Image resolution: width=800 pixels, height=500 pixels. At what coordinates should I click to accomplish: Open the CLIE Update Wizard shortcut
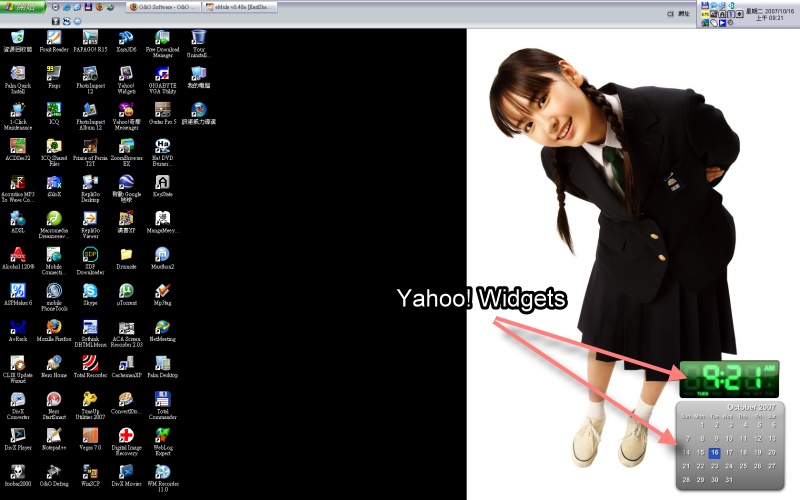pyautogui.click(x=18, y=369)
